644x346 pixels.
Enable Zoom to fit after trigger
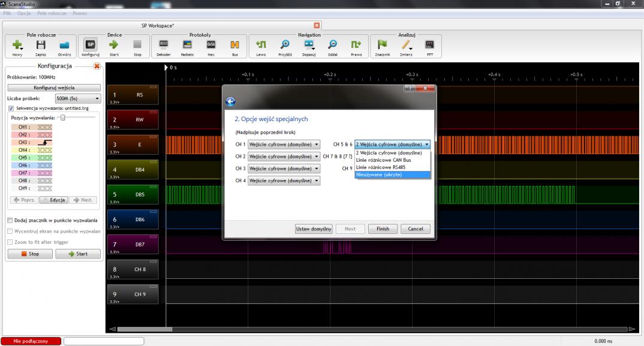[x=10, y=242]
